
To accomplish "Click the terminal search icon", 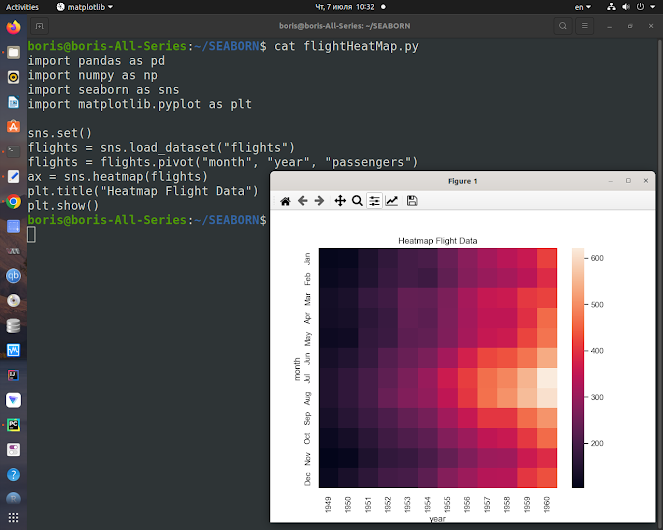I will pos(563,26).
